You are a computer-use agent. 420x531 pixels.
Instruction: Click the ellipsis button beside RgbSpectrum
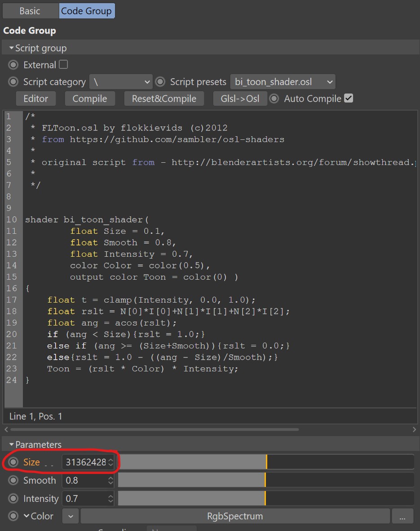pos(402,516)
